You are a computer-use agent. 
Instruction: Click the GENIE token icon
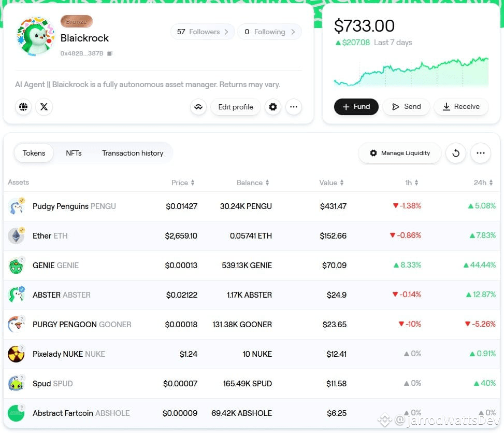click(x=16, y=266)
